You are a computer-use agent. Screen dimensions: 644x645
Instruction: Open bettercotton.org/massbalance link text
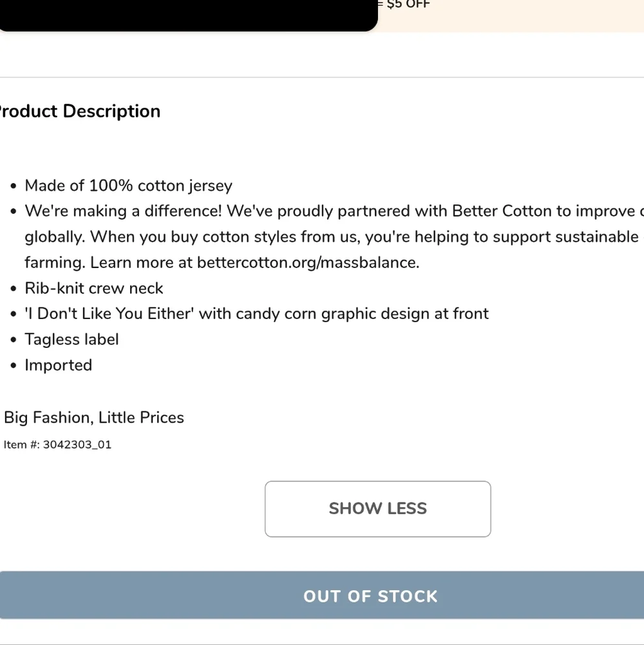pos(308,263)
